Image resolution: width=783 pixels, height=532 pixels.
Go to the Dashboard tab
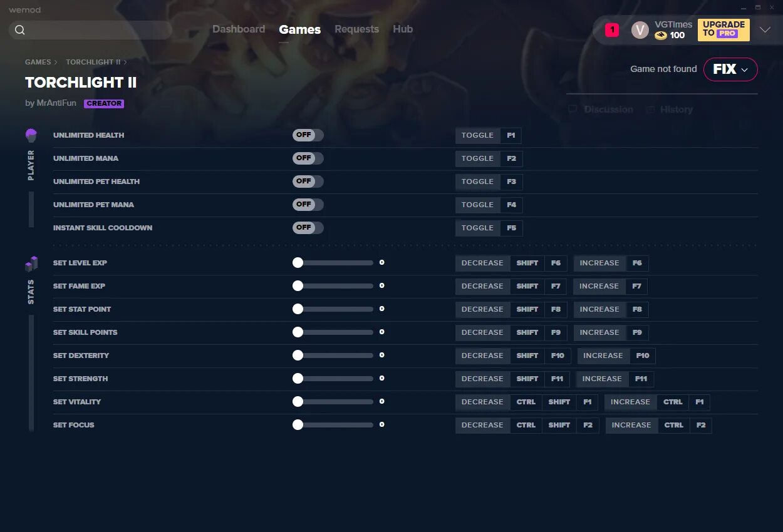tap(239, 29)
